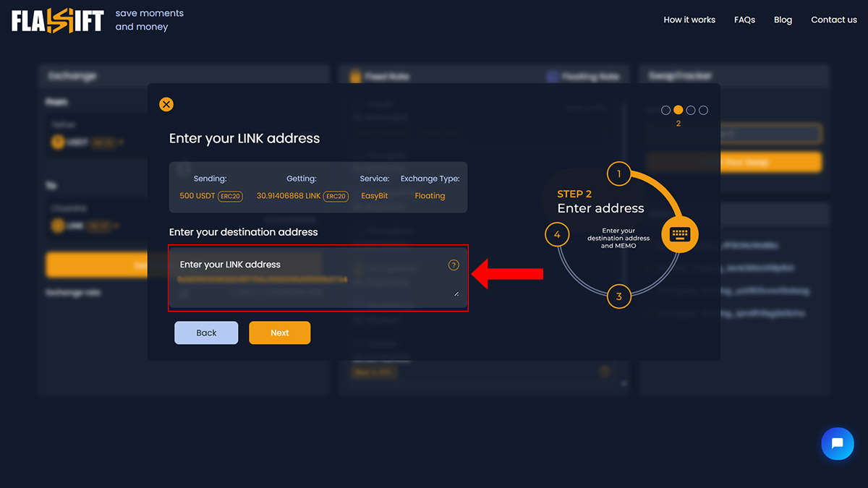
Task: Grab the textarea resize handle corner
Action: click(456, 294)
